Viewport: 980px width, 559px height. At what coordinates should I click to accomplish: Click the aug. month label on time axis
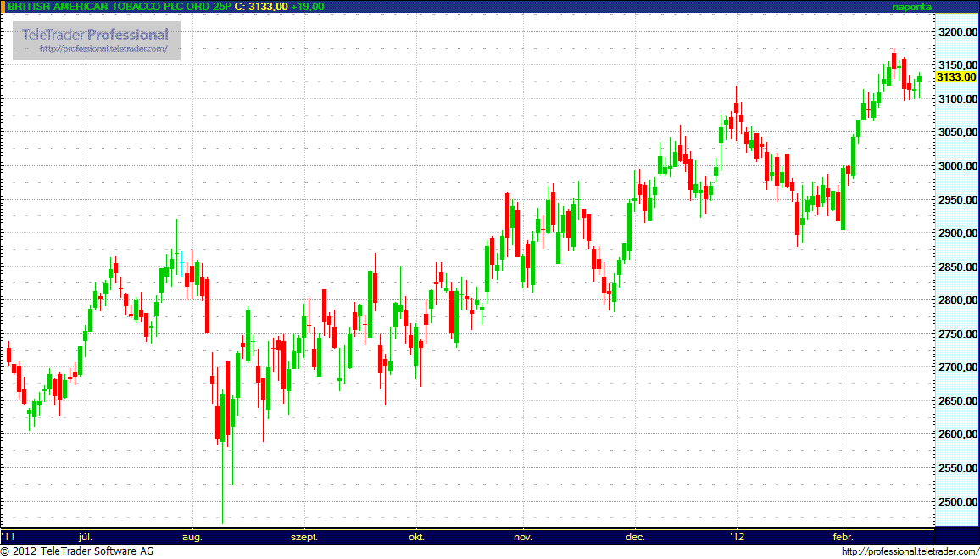coord(193,537)
